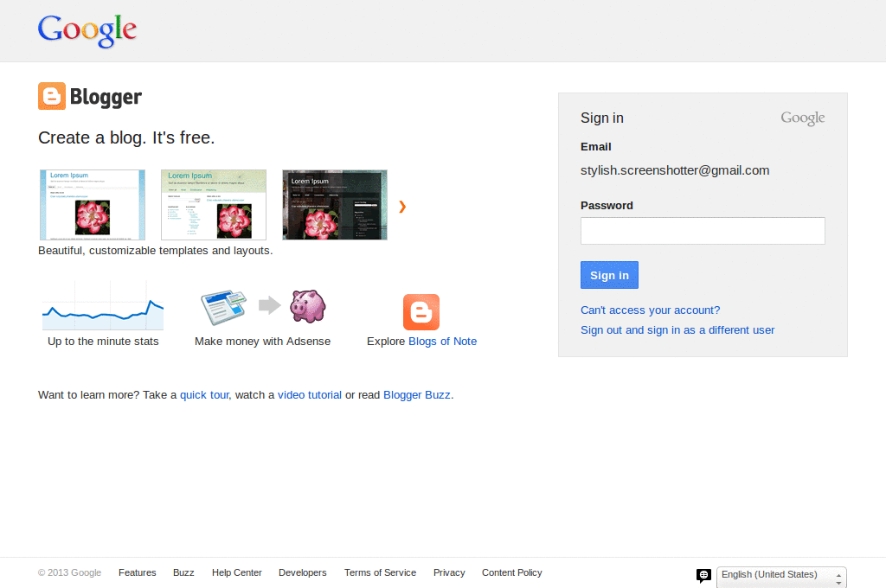Viewport: 886px width, 588px height.
Task: Click the gray arrow between Adsense icons
Action: click(270, 305)
